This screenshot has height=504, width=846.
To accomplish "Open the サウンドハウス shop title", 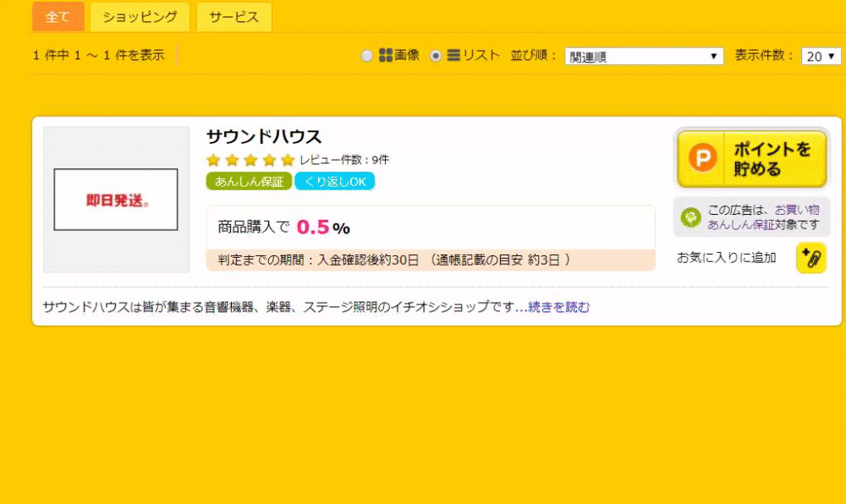I will [x=264, y=136].
